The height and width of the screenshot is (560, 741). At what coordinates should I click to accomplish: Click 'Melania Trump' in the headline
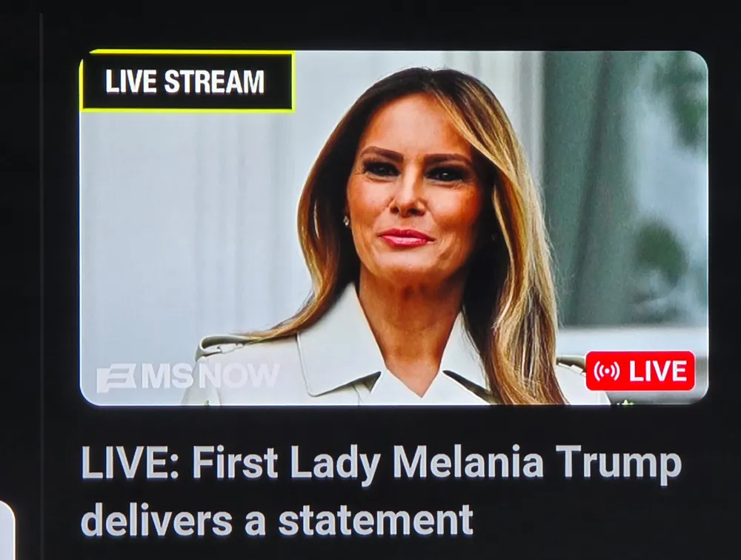coord(536,464)
